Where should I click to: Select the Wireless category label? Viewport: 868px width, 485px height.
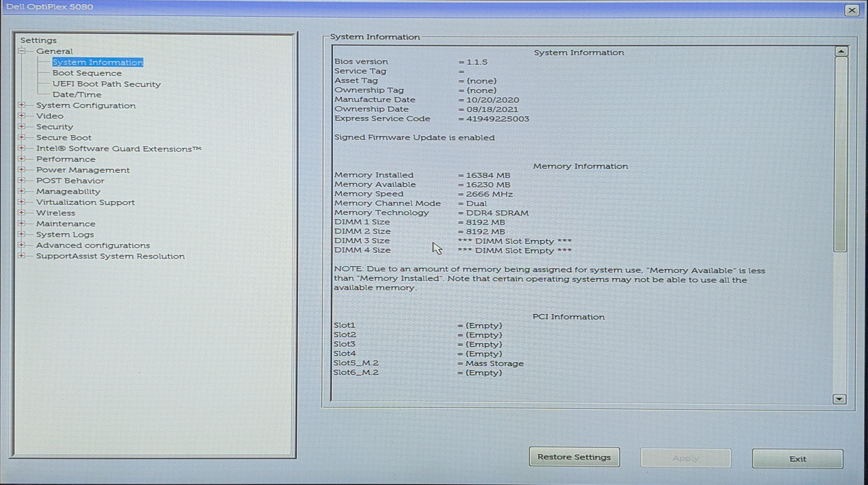click(56, 213)
